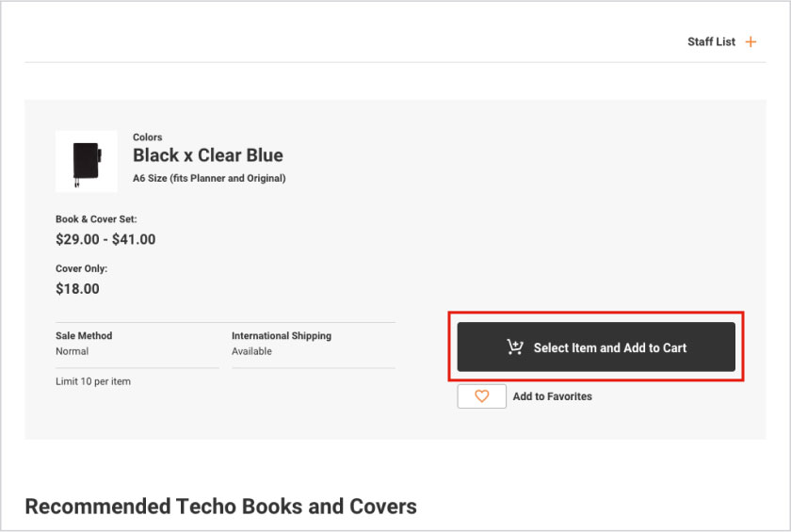Click the Available shipping status text
The image size is (791, 532).
(251, 351)
